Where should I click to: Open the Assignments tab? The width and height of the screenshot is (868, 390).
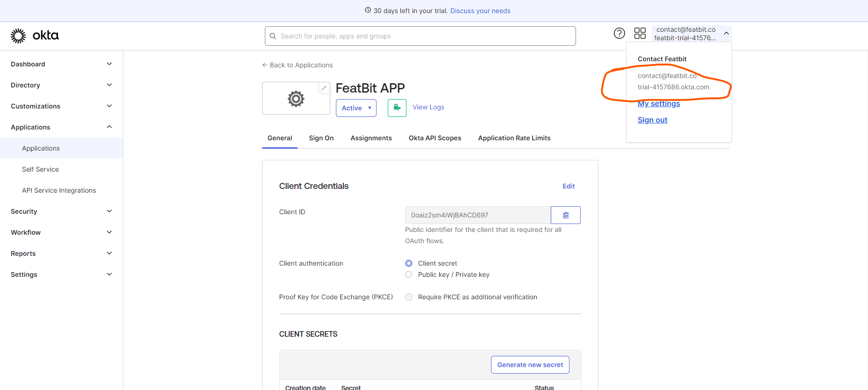coord(371,138)
